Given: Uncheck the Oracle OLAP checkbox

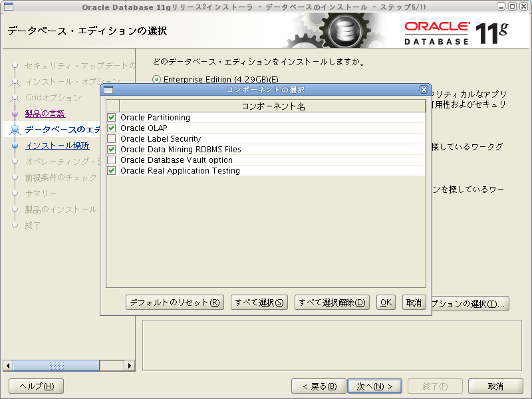Looking at the screenshot, I should [111, 128].
